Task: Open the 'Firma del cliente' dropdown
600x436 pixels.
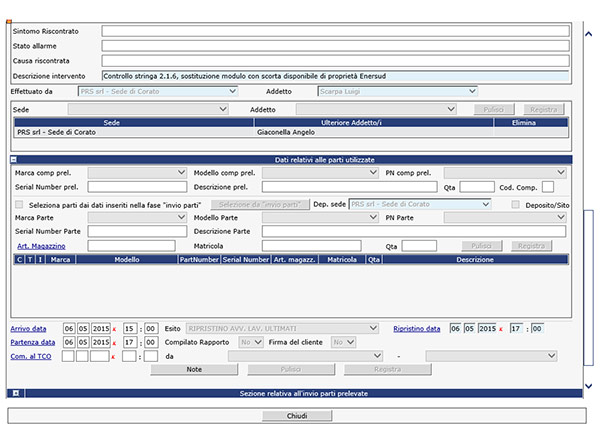Action: point(343,342)
